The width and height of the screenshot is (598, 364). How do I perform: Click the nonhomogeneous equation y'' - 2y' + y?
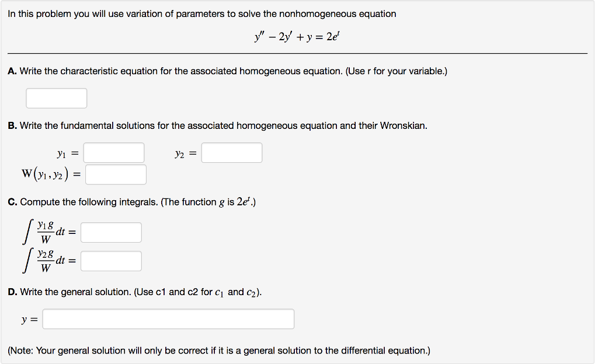297,37
